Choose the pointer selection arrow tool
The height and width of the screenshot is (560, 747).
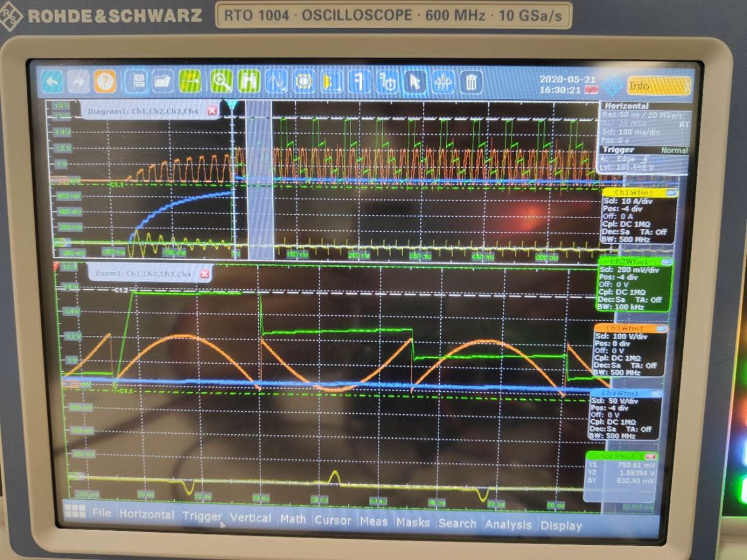point(415,81)
